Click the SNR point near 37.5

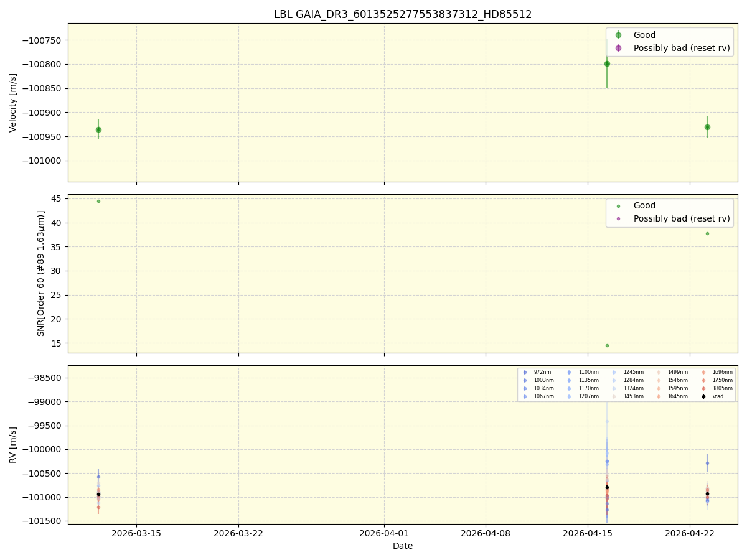pos(707,233)
